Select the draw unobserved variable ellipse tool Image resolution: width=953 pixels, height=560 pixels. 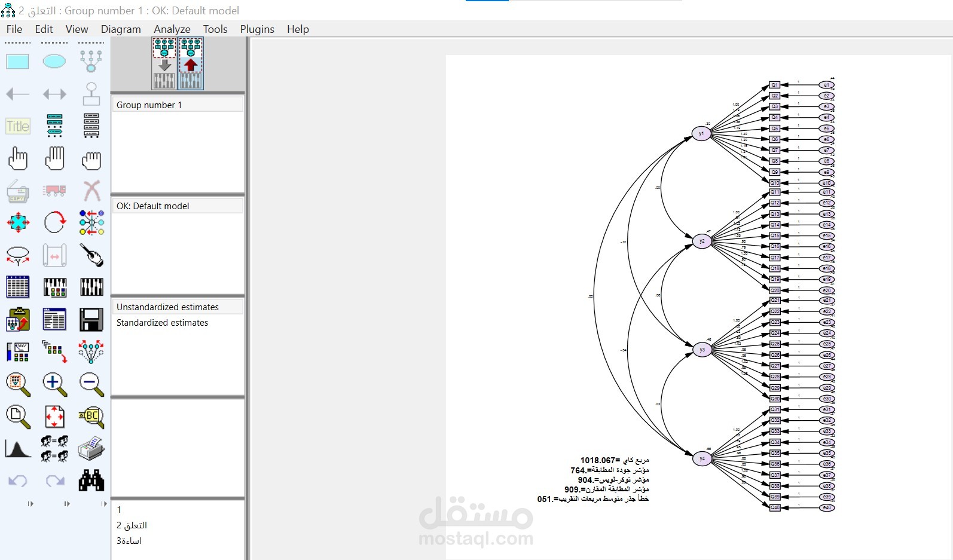[54, 61]
